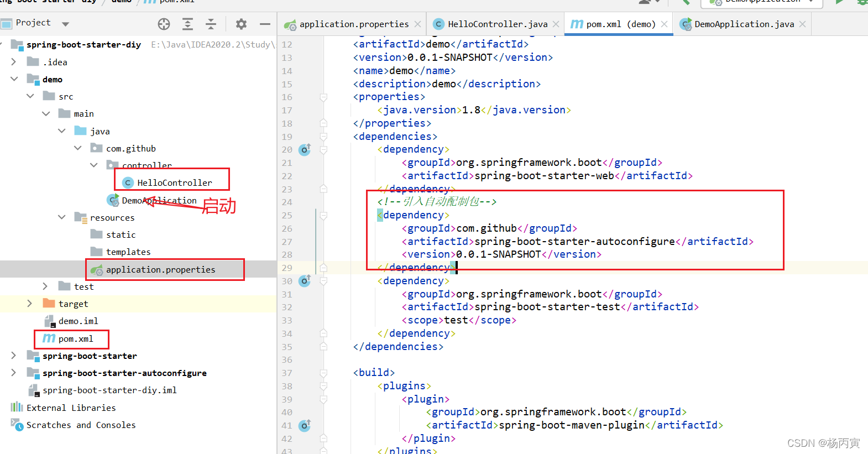The image size is (868, 454).
Task: Click HelloController class icon in tree
Action: point(128,182)
